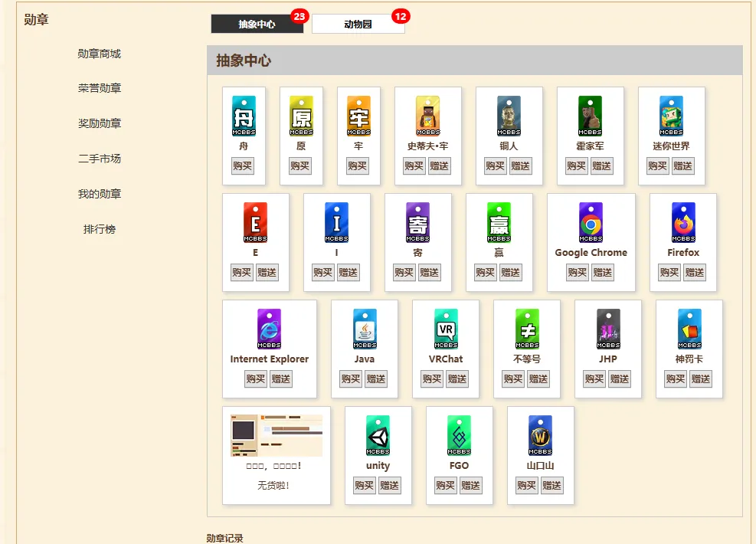Click the 勋章记录 heading
The image size is (756, 544).
pos(224,538)
